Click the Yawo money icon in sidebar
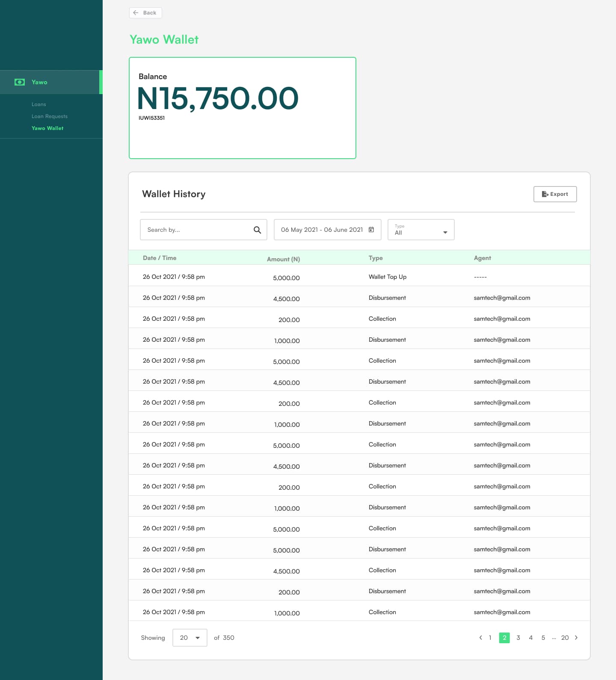Viewport: 616px width, 680px height. pyautogui.click(x=20, y=82)
